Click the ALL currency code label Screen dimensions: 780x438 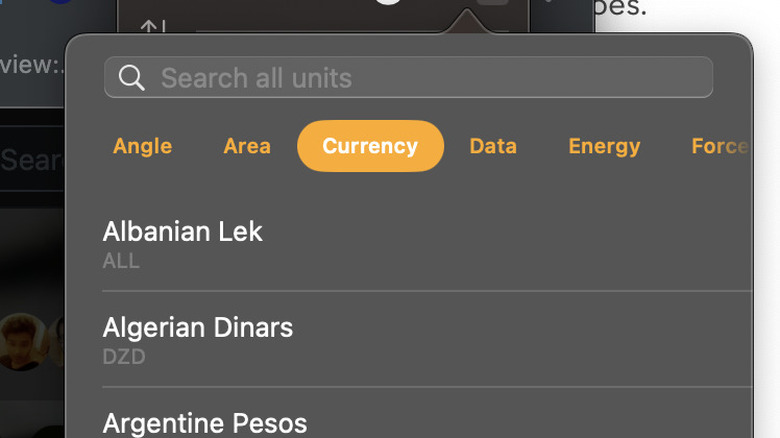pos(121,261)
